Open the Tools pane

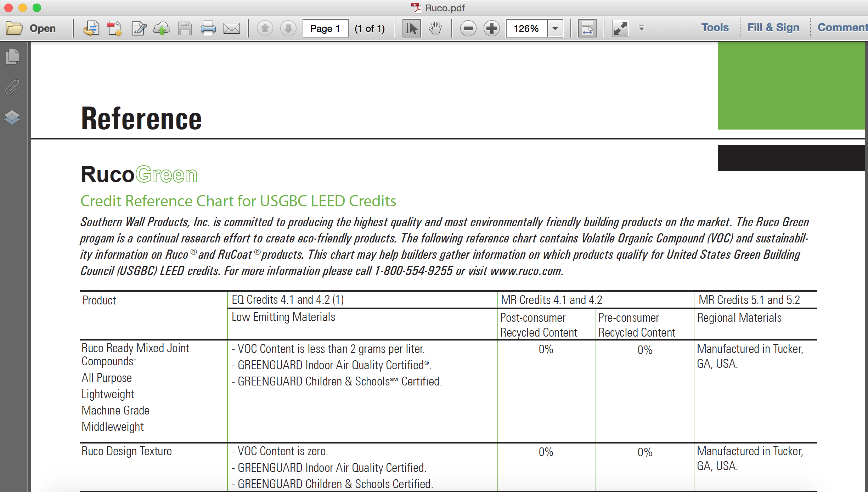tap(715, 28)
